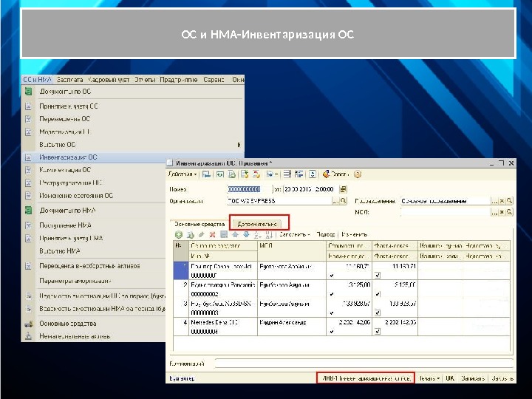The height and width of the screenshot is (399, 532).
Task: Click the Документы по ОС menu icon
Action: (28, 92)
